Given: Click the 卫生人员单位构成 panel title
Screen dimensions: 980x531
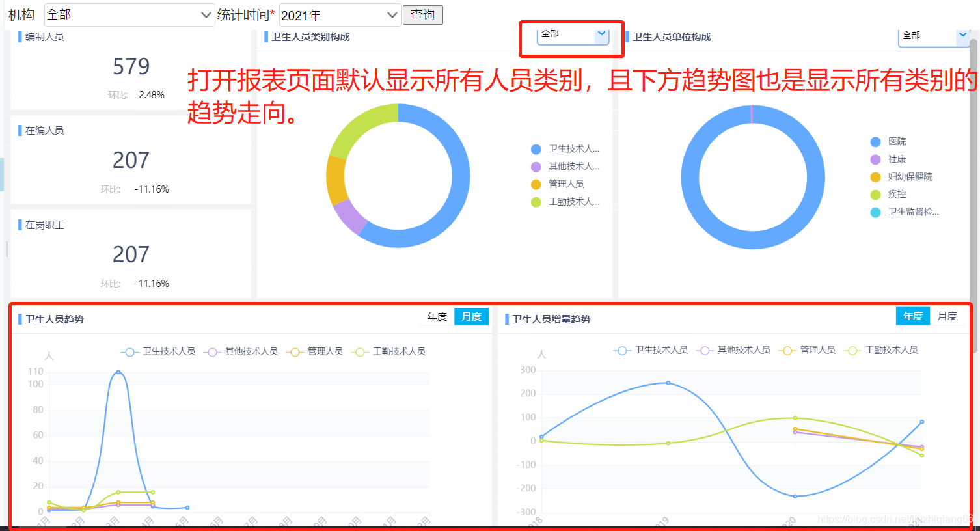Looking at the screenshot, I should coord(672,37).
